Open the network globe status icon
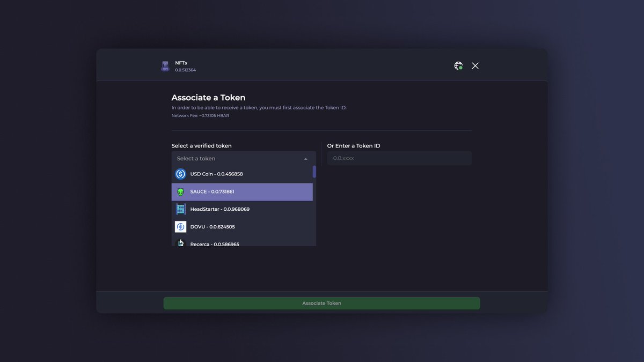The image size is (644, 362). coord(458,65)
